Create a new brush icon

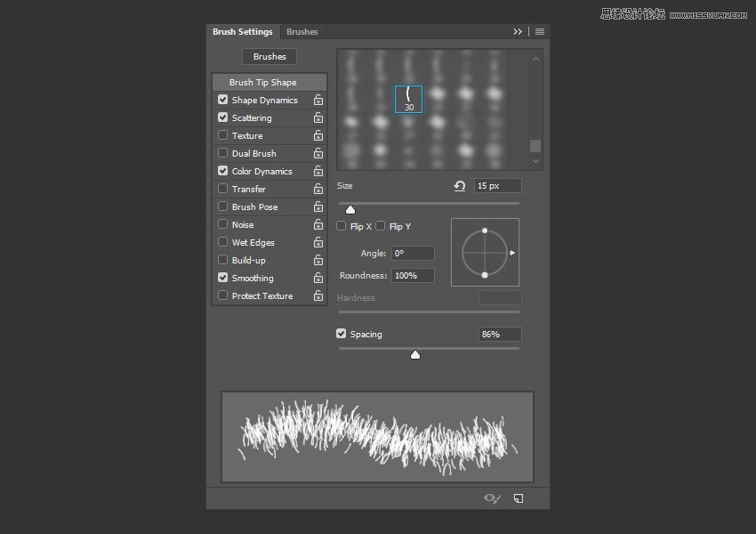point(519,498)
